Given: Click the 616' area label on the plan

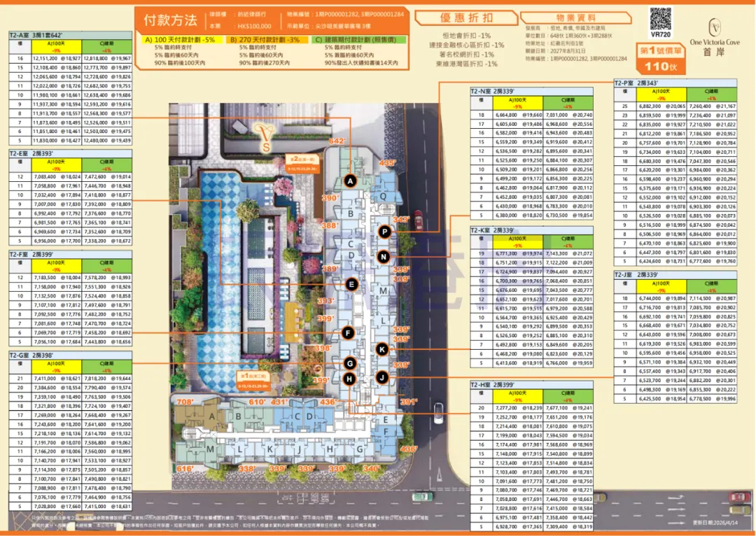Looking at the screenshot, I should [185, 469].
